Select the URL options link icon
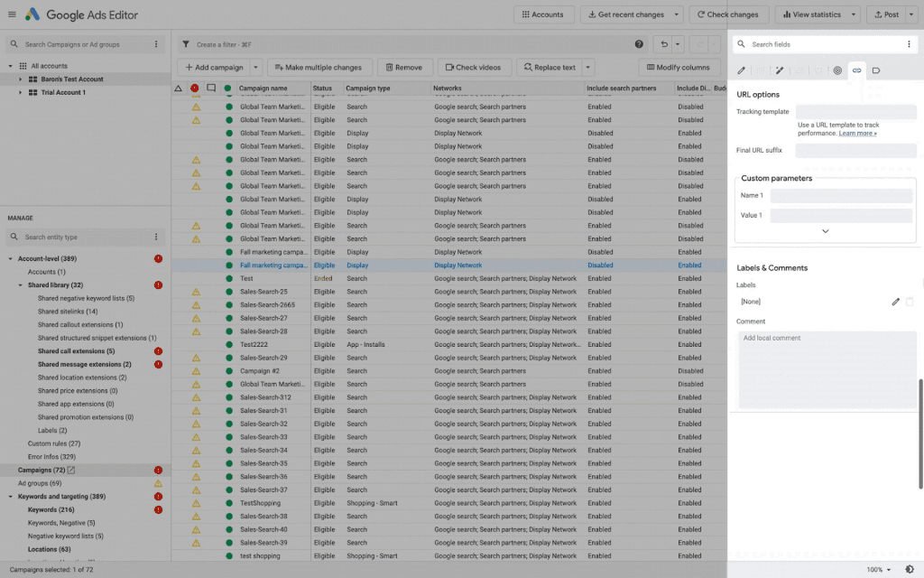The height and width of the screenshot is (578, 924). point(856,70)
